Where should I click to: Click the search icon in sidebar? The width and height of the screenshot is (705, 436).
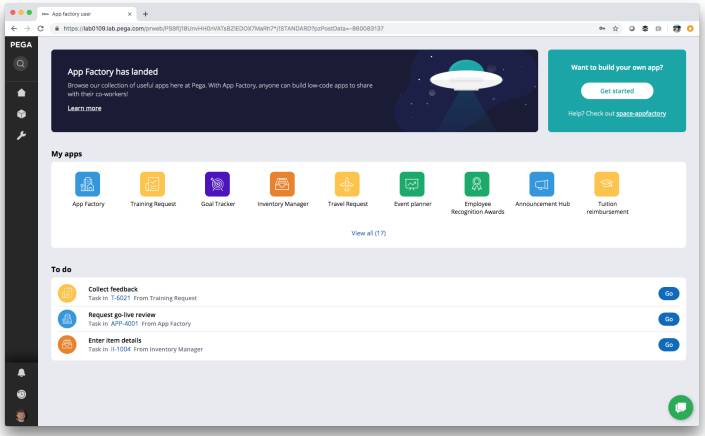[x=20, y=64]
